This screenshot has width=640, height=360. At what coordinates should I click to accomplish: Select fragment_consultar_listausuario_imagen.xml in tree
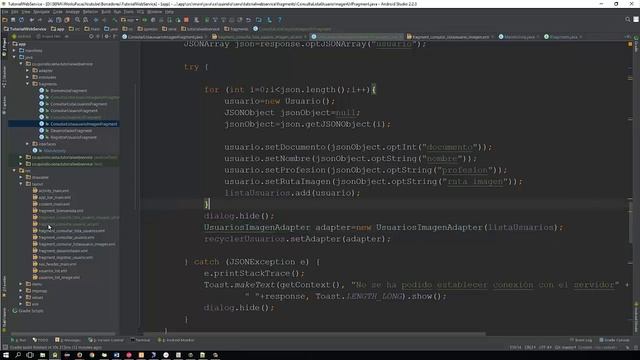[76, 244]
